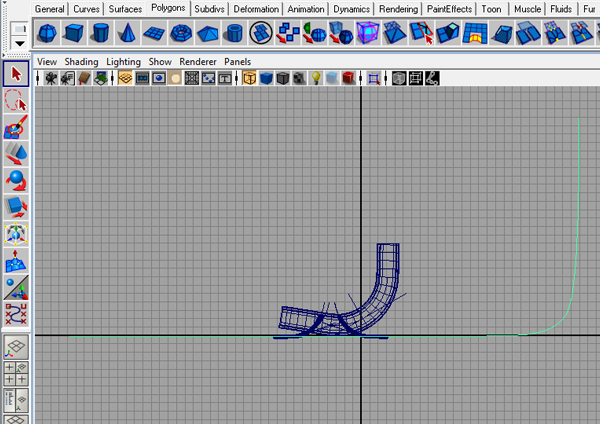Expand the Lighting panel menu
Image resolution: width=600 pixels, height=424 pixels.
[124, 61]
